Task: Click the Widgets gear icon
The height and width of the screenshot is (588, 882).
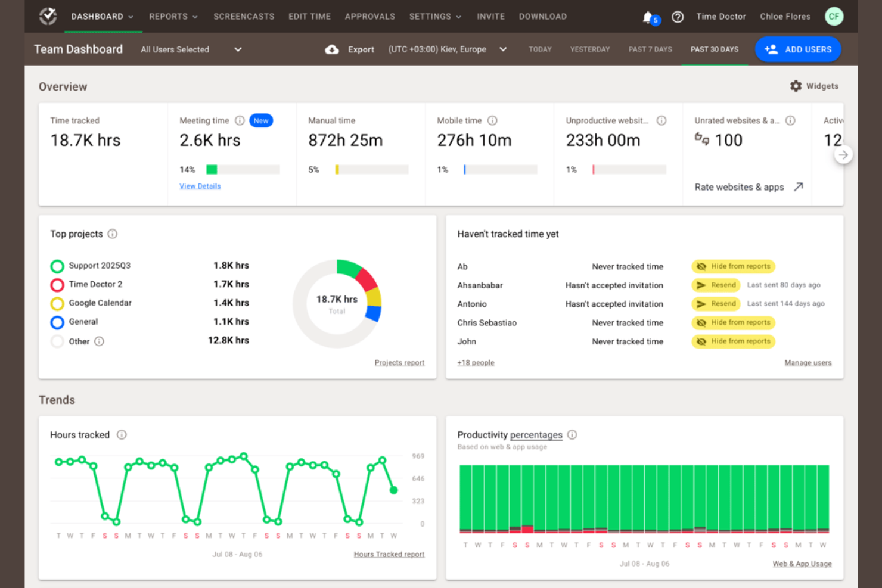Action: coord(796,86)
